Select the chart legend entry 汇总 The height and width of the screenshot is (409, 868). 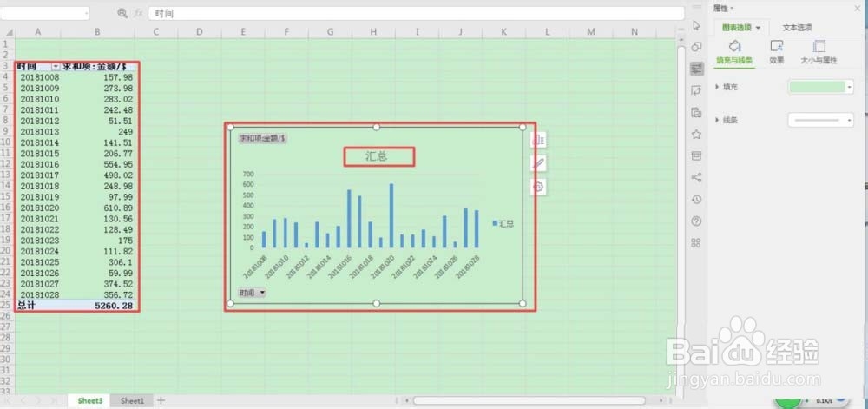coord(503,223)
